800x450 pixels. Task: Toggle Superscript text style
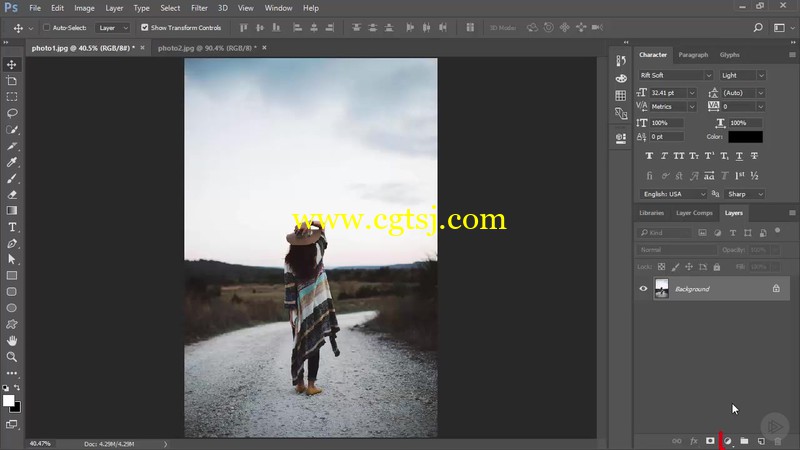[x=709, y=156]
